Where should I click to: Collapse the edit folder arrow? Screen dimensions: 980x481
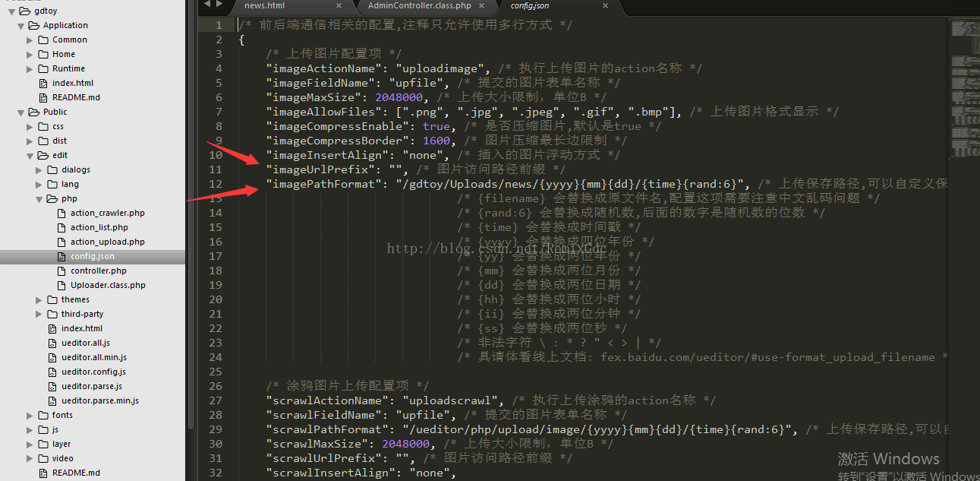click(x=30, y=156)
